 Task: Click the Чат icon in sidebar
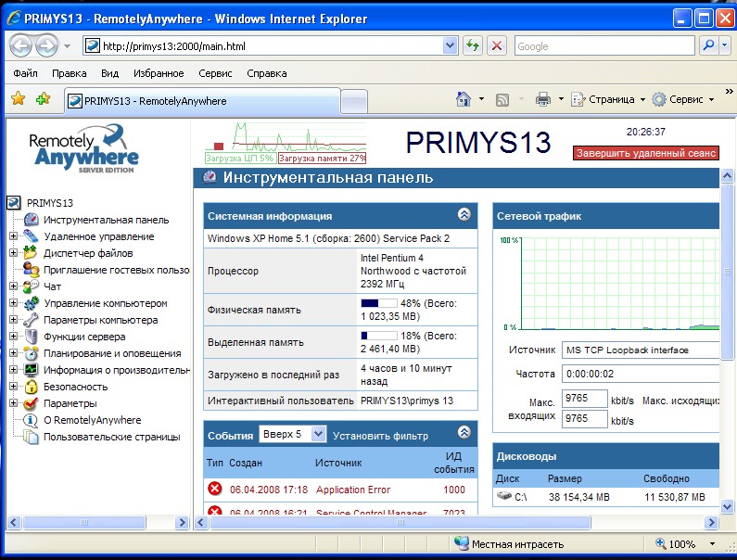point(31,286)
